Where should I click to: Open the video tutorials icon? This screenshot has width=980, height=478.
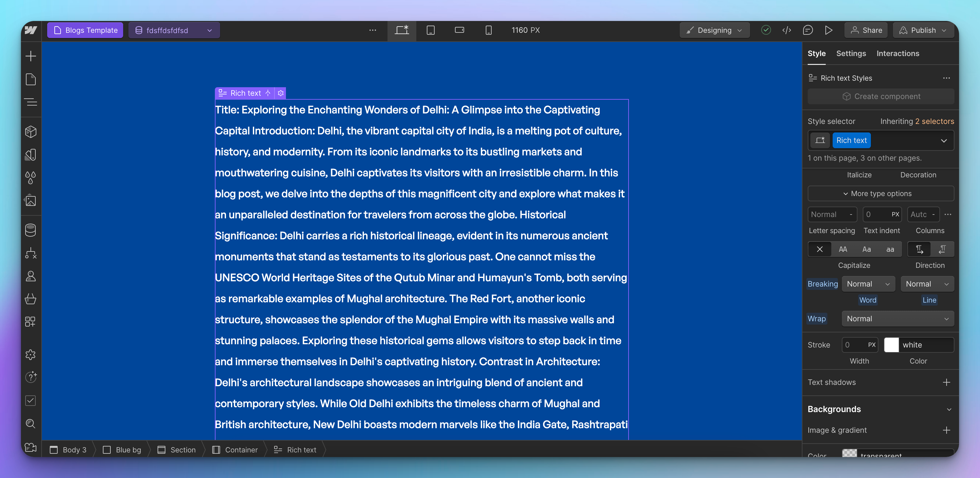(x=31, y=447)
